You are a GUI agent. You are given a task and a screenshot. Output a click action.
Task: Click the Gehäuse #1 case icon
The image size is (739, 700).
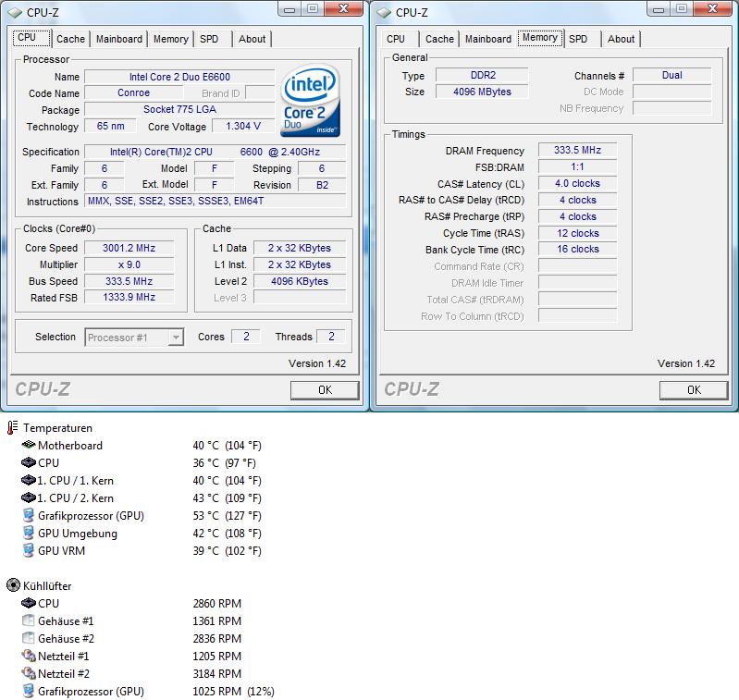[x=29, y=620]
